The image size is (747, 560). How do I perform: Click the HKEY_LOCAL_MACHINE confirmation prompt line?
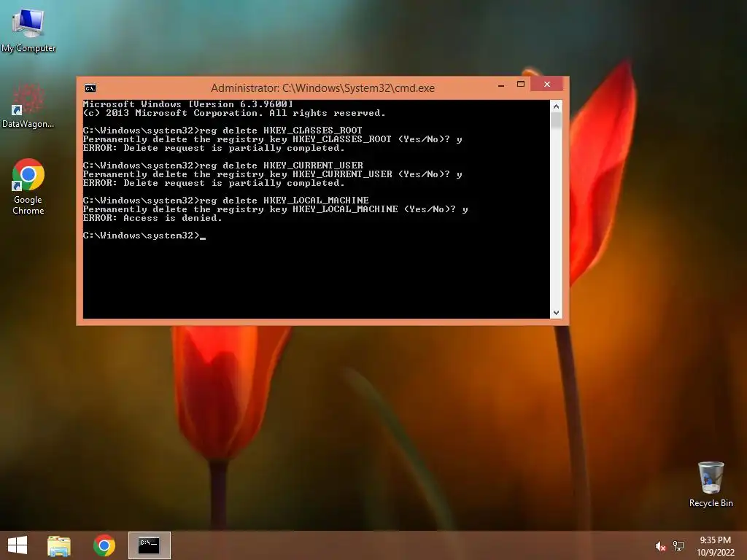[x=275, y=209]
